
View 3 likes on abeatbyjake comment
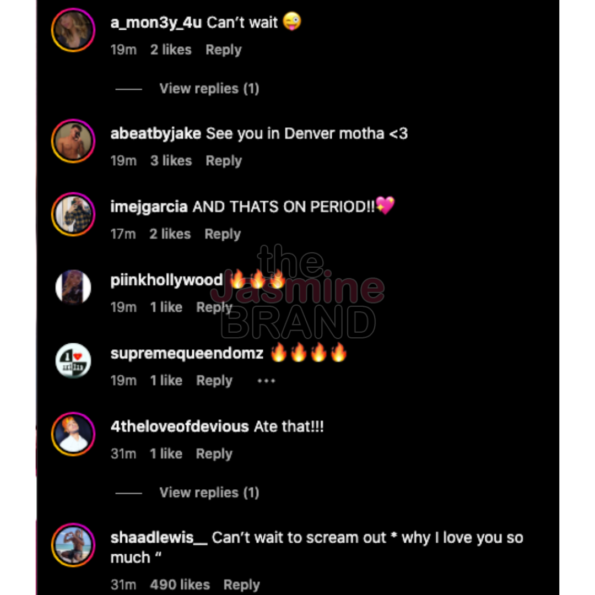pyautogui.click(x=171, y=161)
